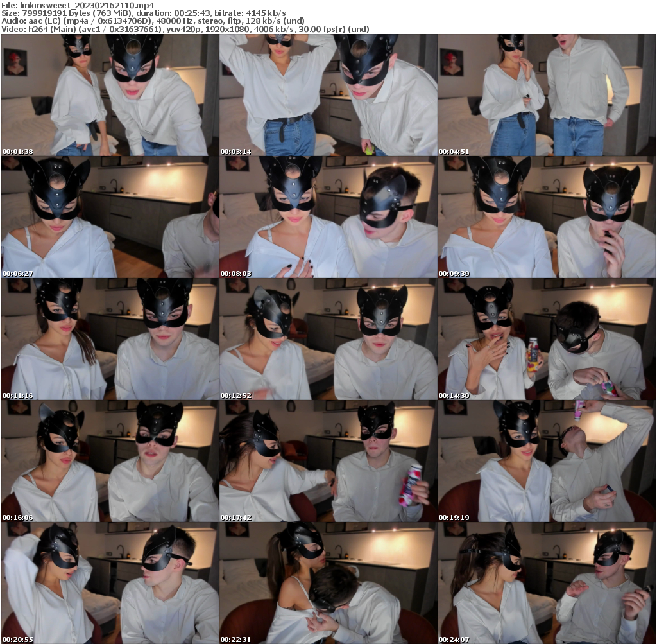
Task: Open the thumbnail marked 00:11:16
Action: pos(110,339)
